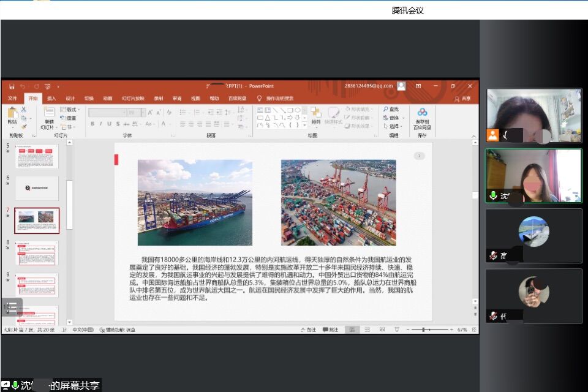588x392 pixels.
Task: Toggle the Notes (备注) pane
Action: tap(308, 330)
